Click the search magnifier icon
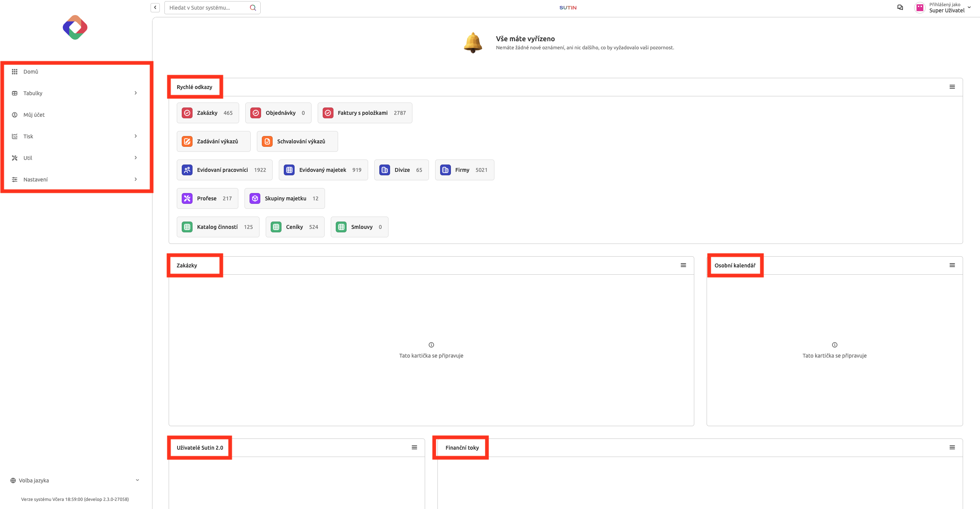The height and width of the screenshot is (509, 980). (253, 8)
